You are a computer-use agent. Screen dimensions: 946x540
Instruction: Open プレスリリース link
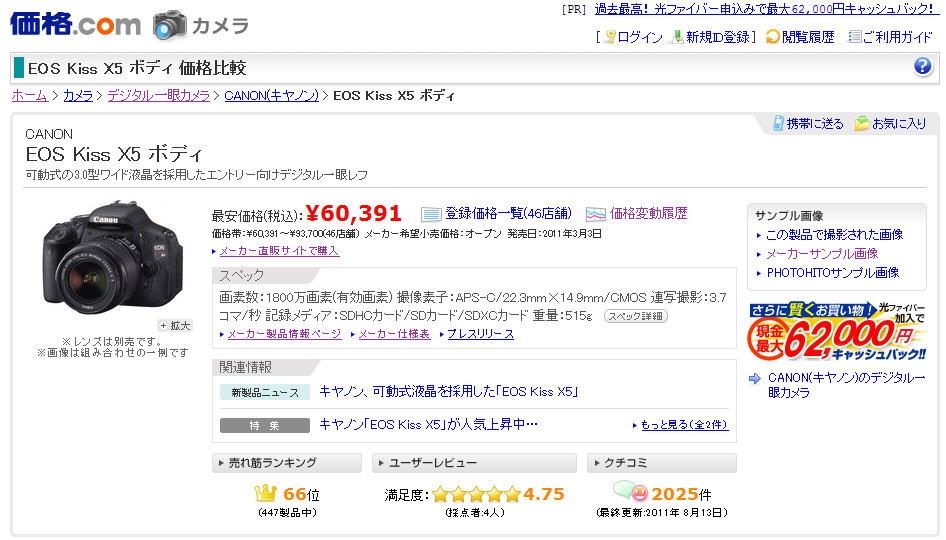(480, 334)
